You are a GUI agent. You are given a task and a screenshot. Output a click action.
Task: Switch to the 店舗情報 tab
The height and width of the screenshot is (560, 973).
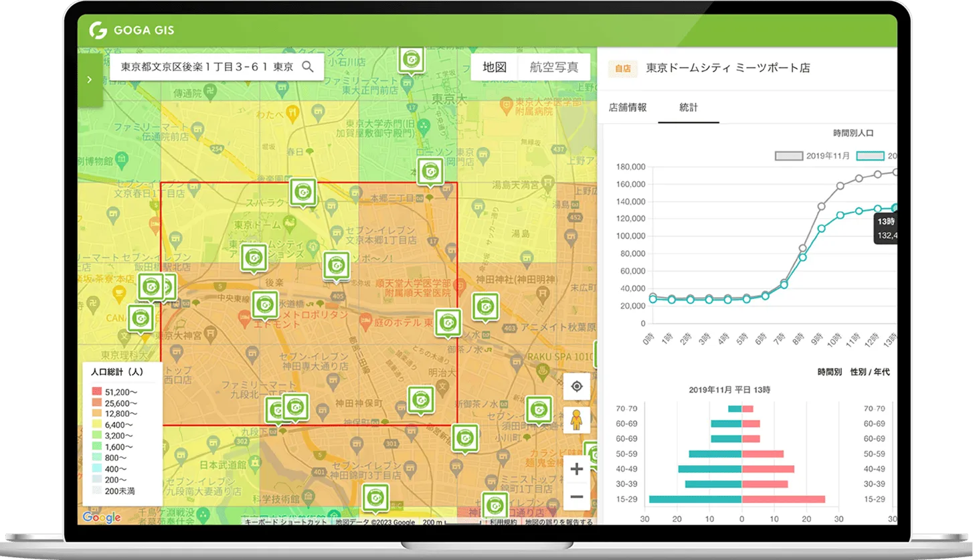tap(627, 107)
